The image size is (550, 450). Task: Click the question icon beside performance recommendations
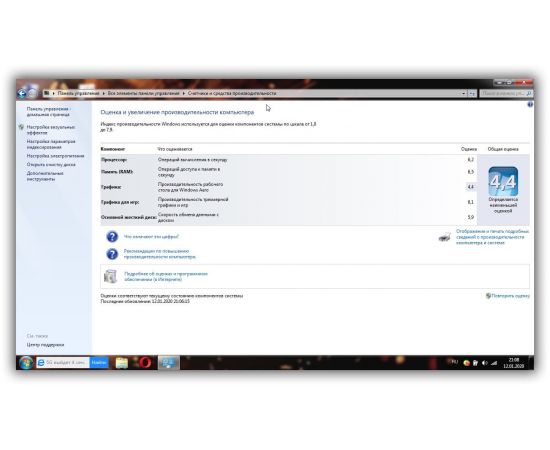click(x=112, y=254)
